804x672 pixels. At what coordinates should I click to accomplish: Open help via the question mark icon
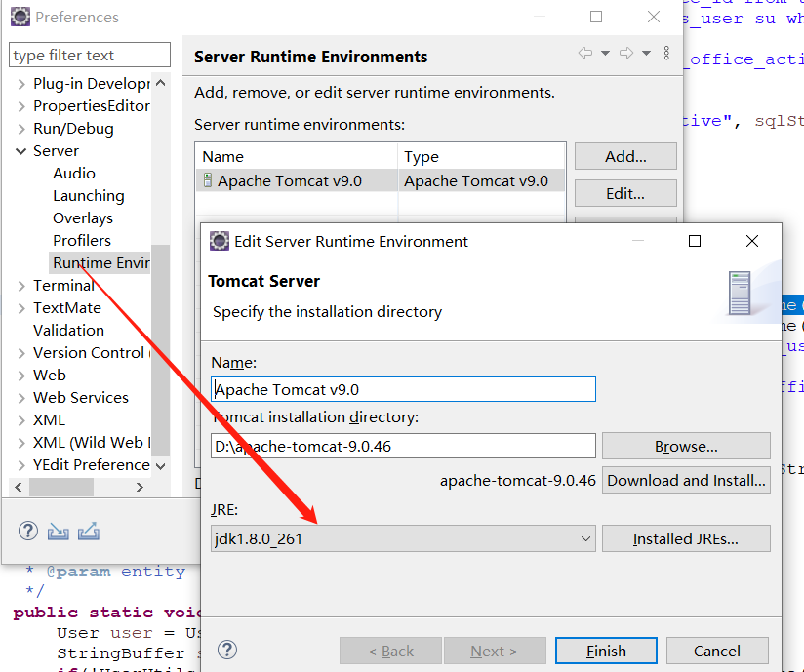click(27, 531)
